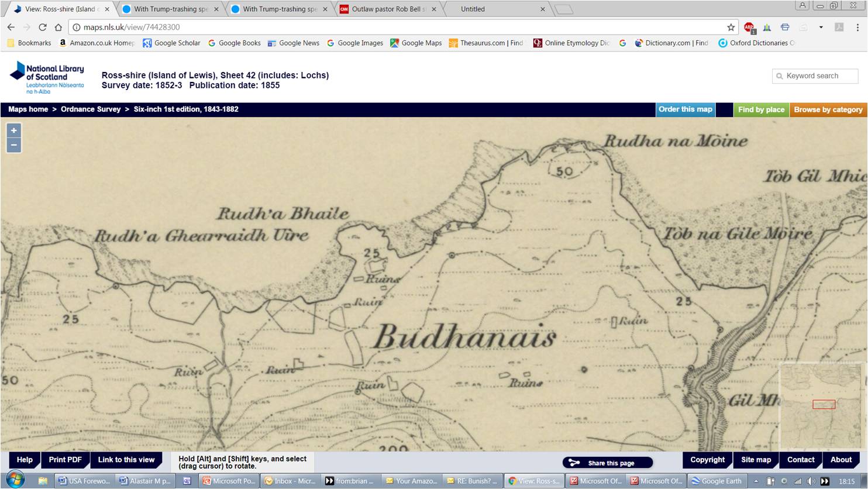Open Google Earth from the taskbar
Image resolution: width=868 pixels, height=489 pixels.
click(716, 481)
